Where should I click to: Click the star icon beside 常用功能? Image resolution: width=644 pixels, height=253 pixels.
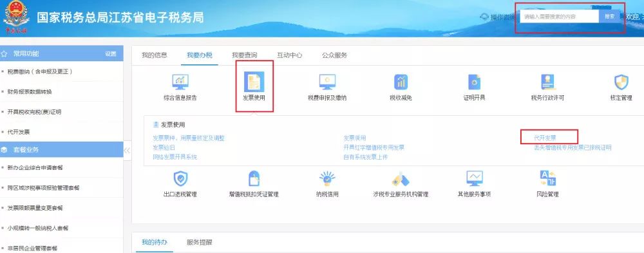[x=4, y=54]
